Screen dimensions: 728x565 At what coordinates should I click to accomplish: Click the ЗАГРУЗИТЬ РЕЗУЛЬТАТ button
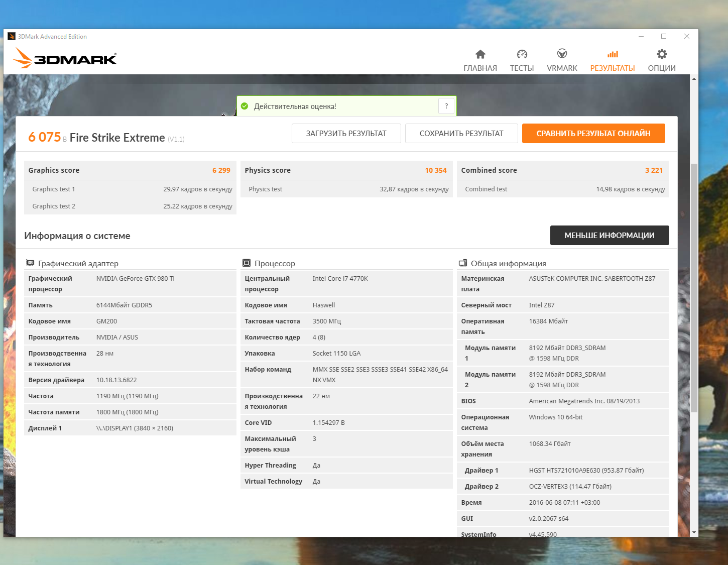coord(346,134)
